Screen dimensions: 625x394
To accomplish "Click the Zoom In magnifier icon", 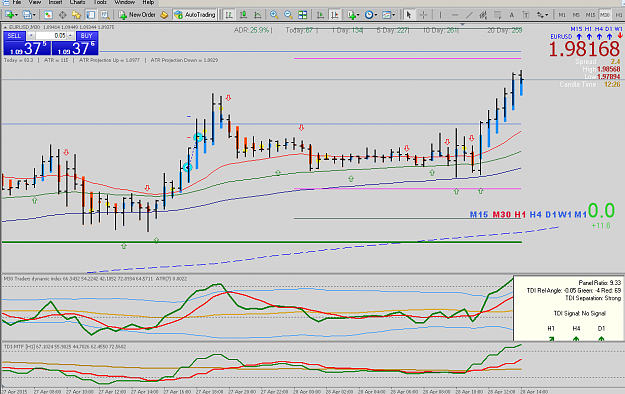I will 274,15.
